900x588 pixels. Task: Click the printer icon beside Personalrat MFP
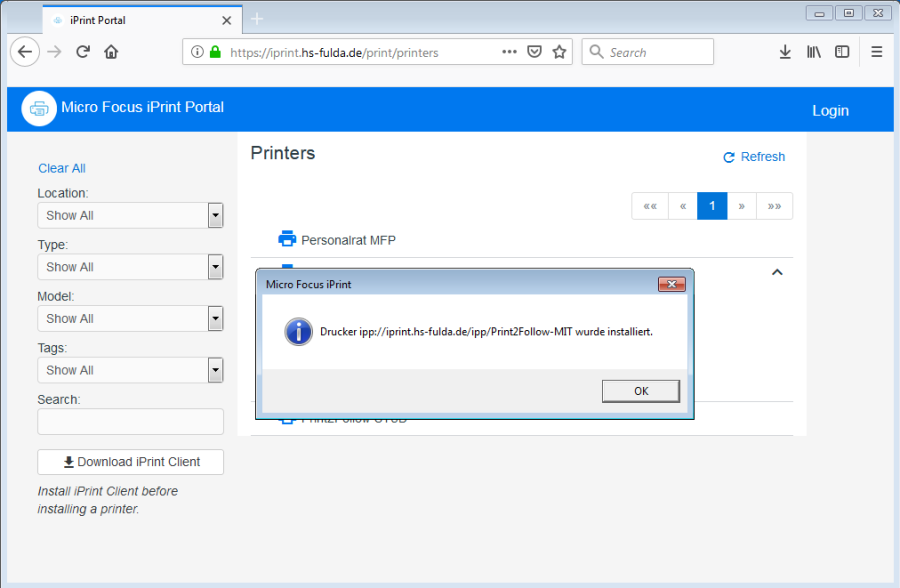287,239
